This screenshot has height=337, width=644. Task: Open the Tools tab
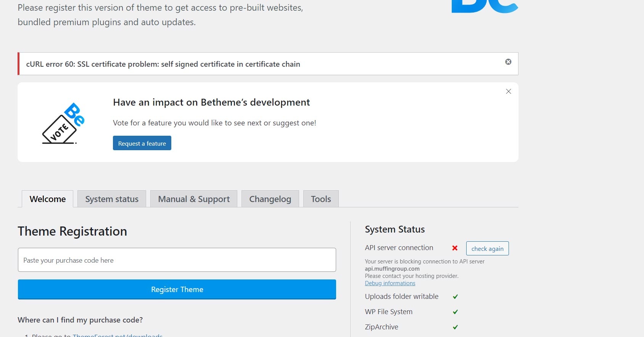[x=321, y=199]
